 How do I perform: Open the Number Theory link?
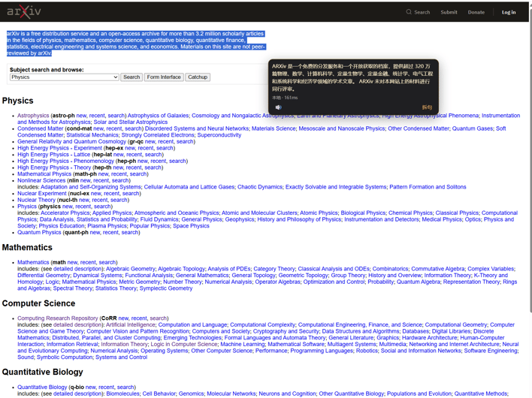[x=183, y=282]
